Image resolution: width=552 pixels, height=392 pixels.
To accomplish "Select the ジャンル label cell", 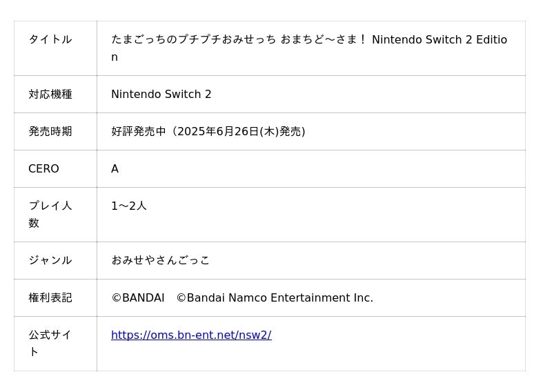I will point(50,261).
